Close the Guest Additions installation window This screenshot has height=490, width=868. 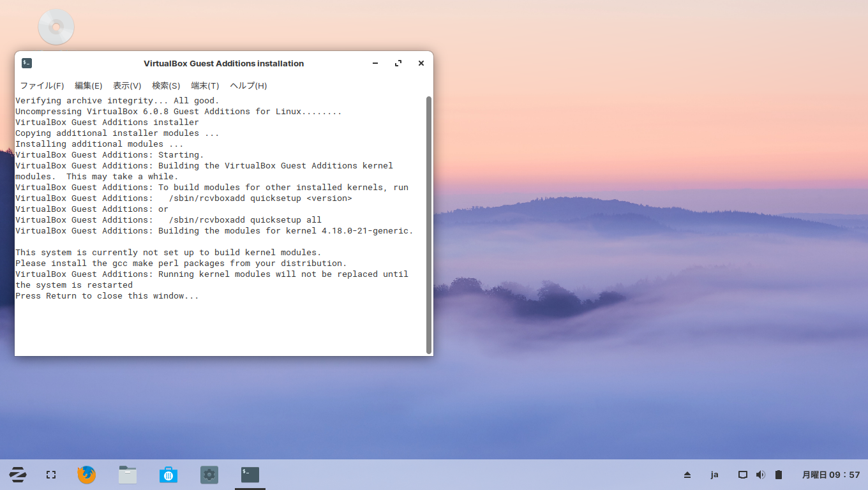pos(421,63)
